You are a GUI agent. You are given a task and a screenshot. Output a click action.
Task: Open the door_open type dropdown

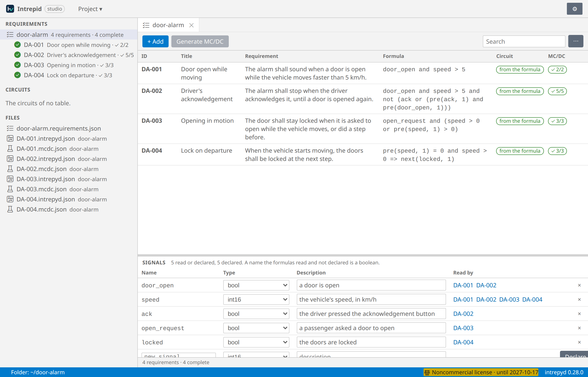256,285
